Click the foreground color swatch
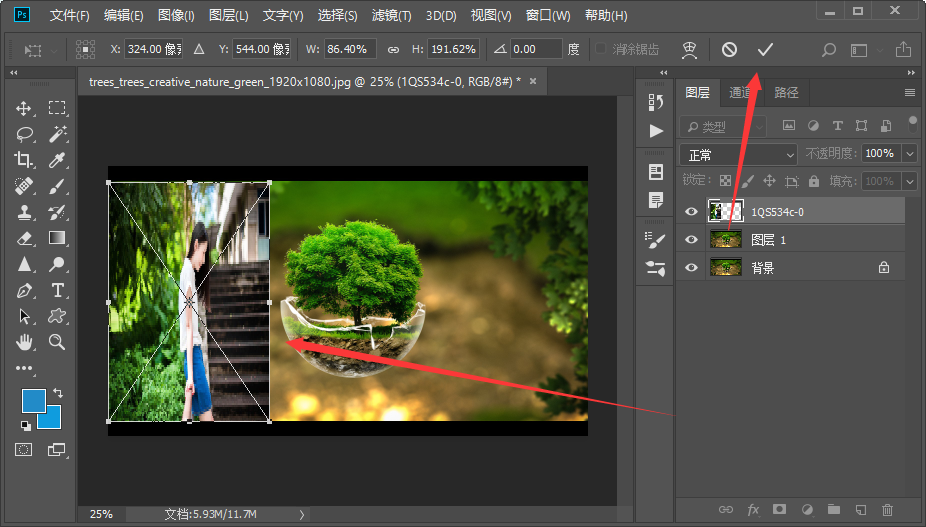The height and width of the screenshot is (527, 926). pos(34,400)
